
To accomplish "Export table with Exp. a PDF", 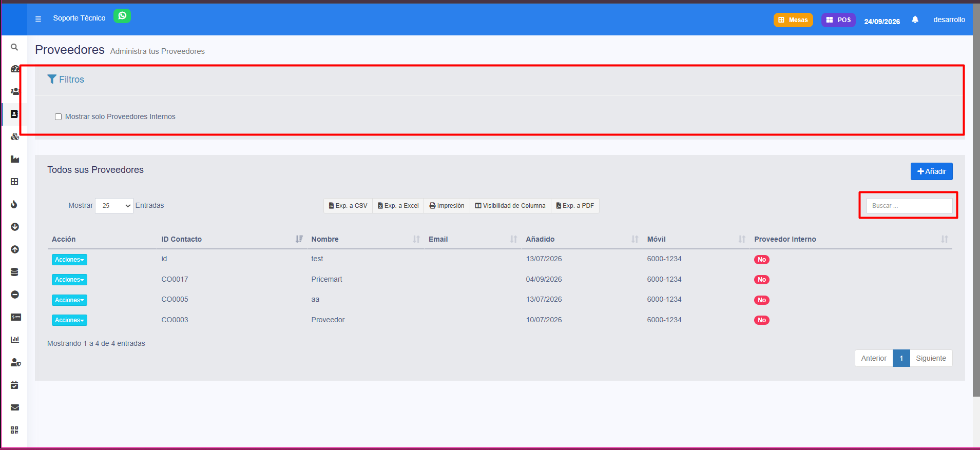I will (575, 206).
